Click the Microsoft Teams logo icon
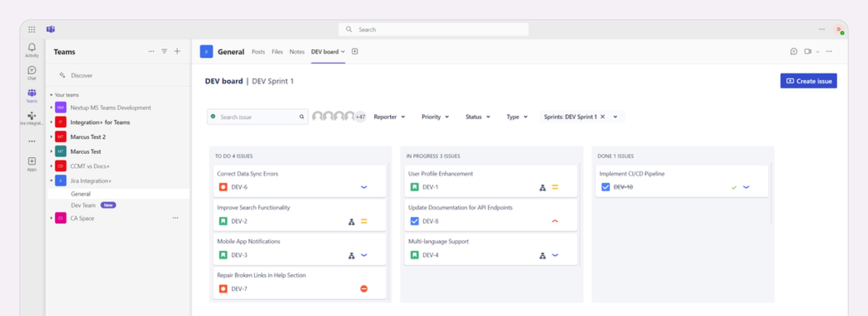The image size is (868, 316). 50,29
